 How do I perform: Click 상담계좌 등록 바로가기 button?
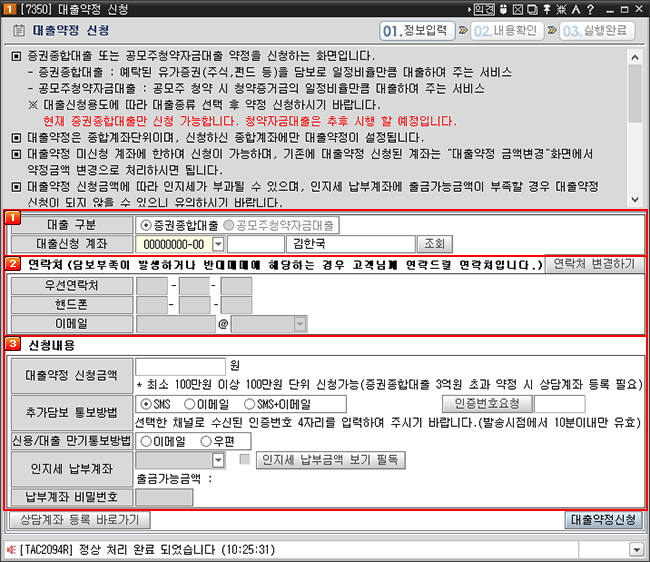point(80,520)
